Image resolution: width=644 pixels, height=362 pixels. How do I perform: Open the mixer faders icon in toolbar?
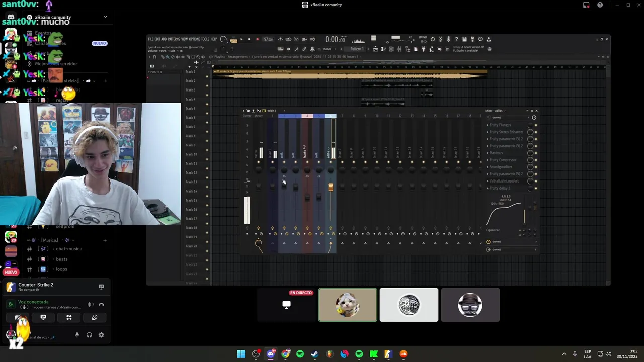pyautogui.click(x=399, y=49)
